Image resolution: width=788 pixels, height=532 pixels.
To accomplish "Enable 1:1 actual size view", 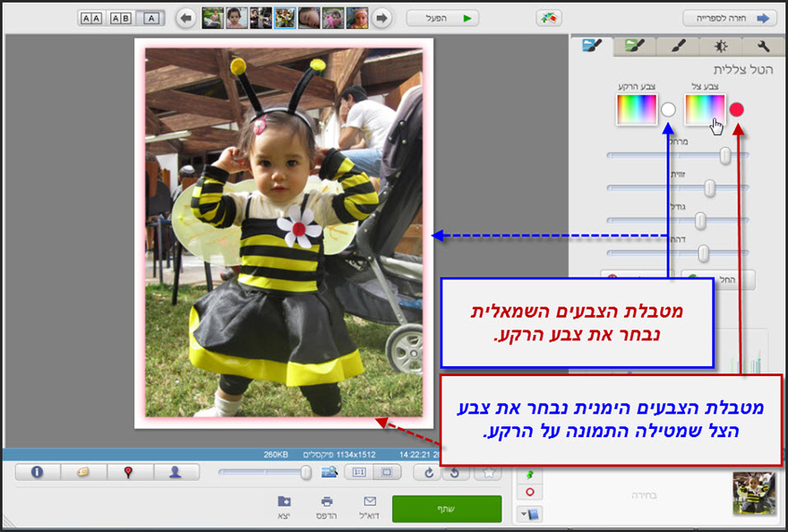I will (360, 474).
